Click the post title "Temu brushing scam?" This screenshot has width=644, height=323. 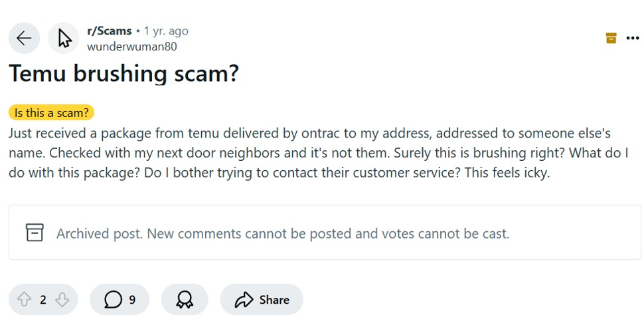click(123, 73)
